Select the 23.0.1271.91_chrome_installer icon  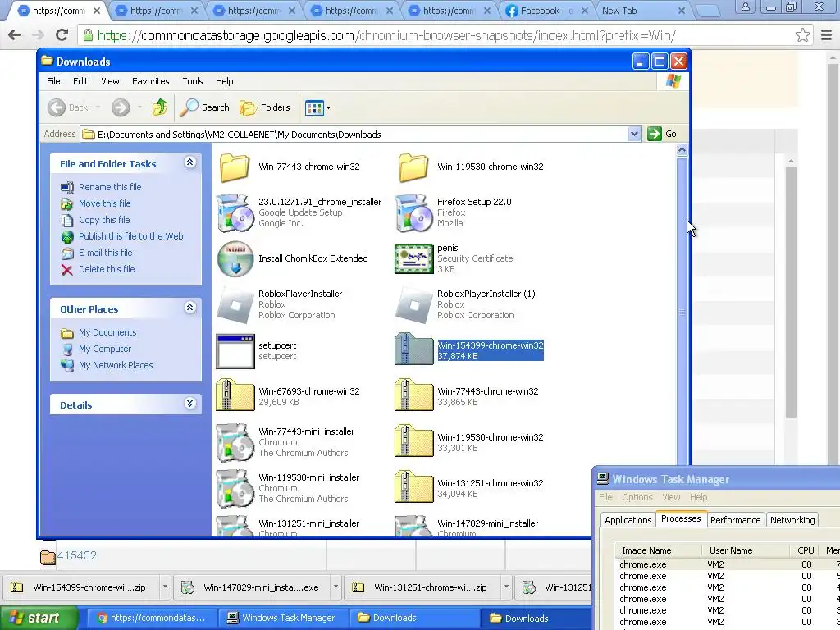pyautogui.click(x=235, y=213)
